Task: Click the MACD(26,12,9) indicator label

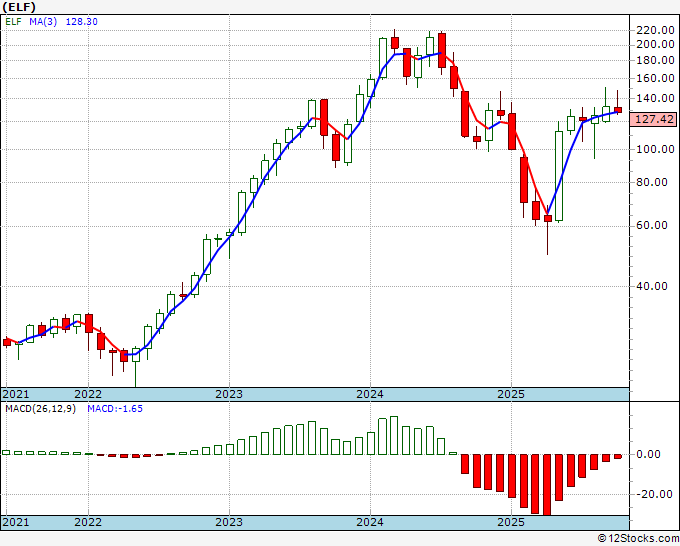Action: pyautogui.click(x=40, y=409)
